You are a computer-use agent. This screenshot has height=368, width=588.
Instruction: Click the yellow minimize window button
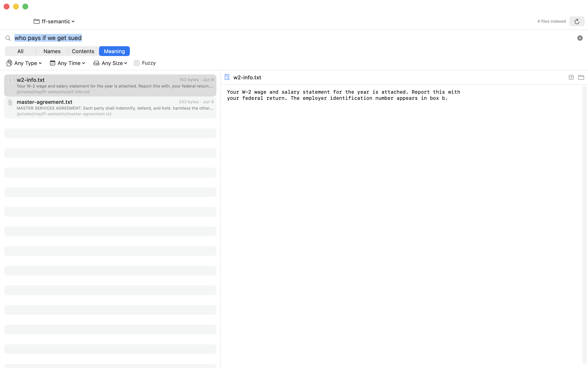pyautogui.click(x=16, y=7)
